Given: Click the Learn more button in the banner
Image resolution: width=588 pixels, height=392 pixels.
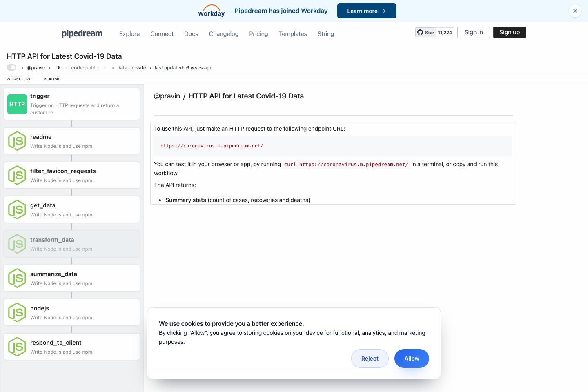Looking at the screenshot, I should (x=366, y=11).
